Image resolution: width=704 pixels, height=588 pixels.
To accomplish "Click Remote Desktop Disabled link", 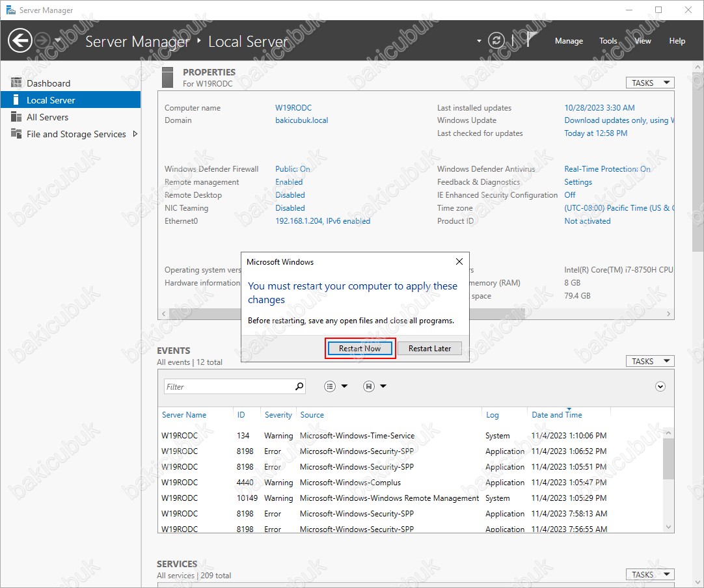I will coord(290,194).
